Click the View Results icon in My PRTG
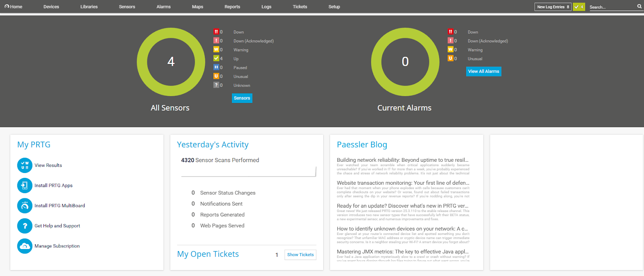 coord(25,165)
